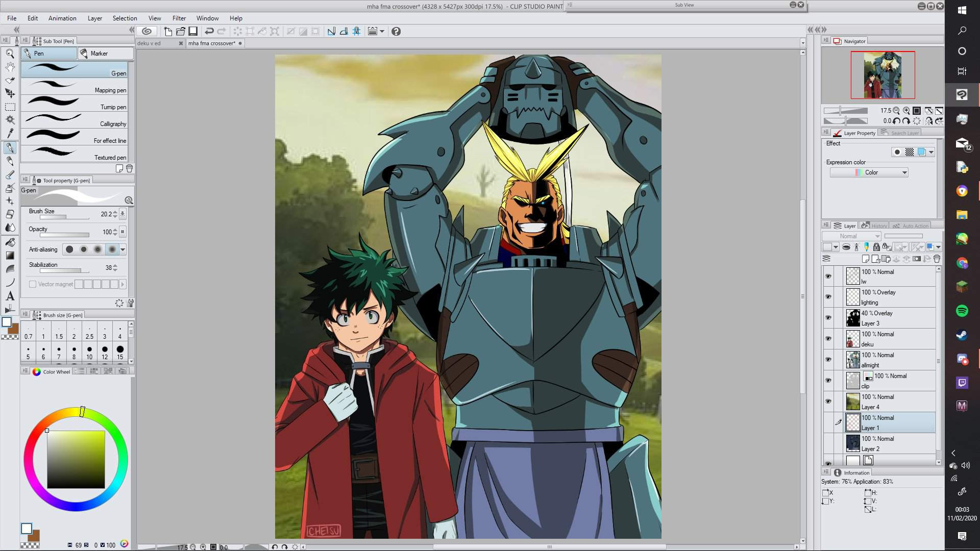Image resolution: width=980 pixels, height=551 pixels.
Task: Select the Text tool
Action: [x=10, y=295]
